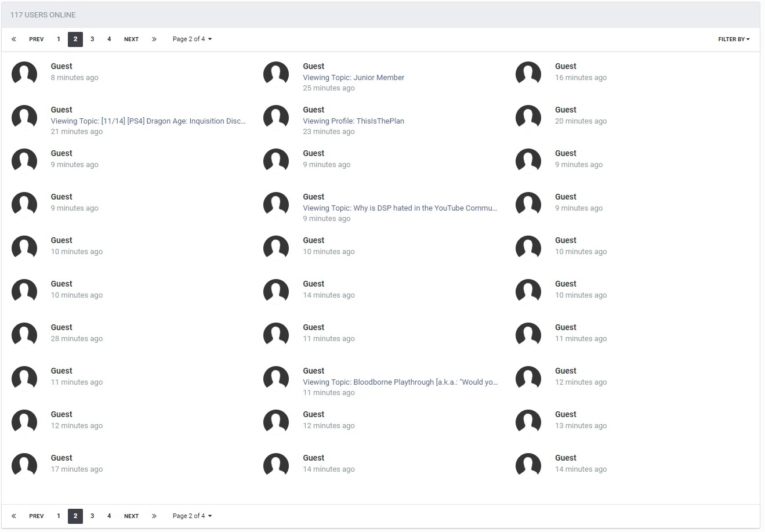The height and width of the screenshot is (532, 765).
Task: Click NEXT in the bottom pagination
Action: coord(132,516)
